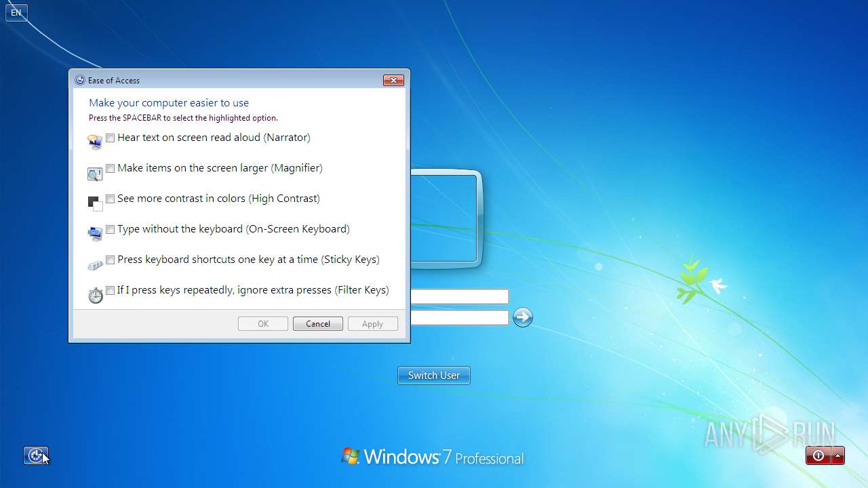Viewport: 868px width, 488px height.
Task: Close the Ease of Access dialog
Action: pos(393,80)
